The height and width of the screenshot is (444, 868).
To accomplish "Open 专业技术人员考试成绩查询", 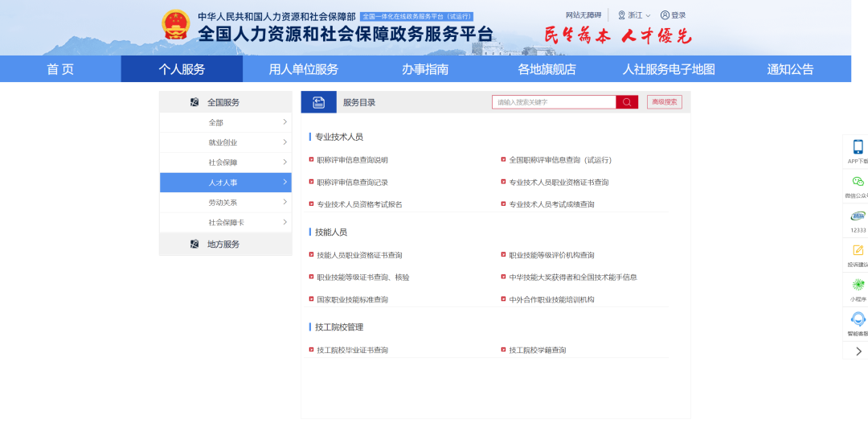I will click(552, 204).
